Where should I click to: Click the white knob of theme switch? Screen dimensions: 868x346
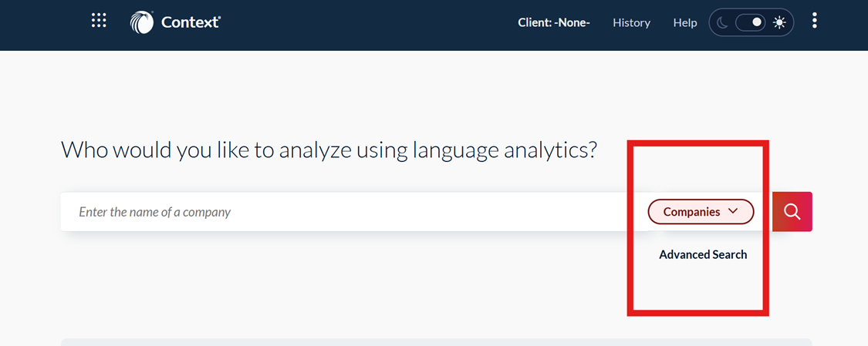tap(757, 23)
